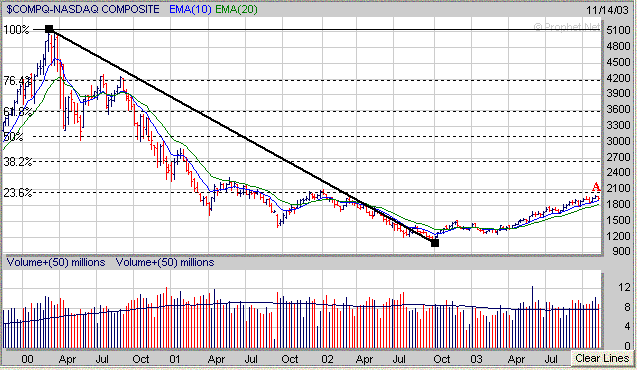Click the Clear Lines button

(x=602, y=358)
